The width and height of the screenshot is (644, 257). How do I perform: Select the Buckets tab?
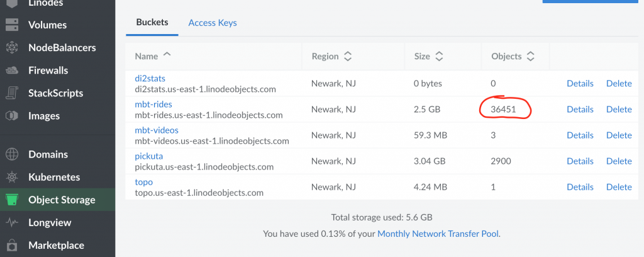[x=152, y=22]
